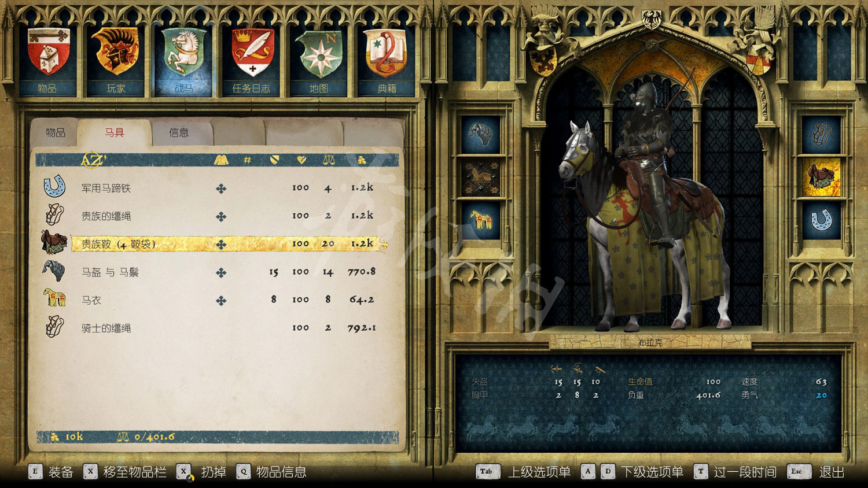Click the horse caparison equipment slot

[480, 220]
